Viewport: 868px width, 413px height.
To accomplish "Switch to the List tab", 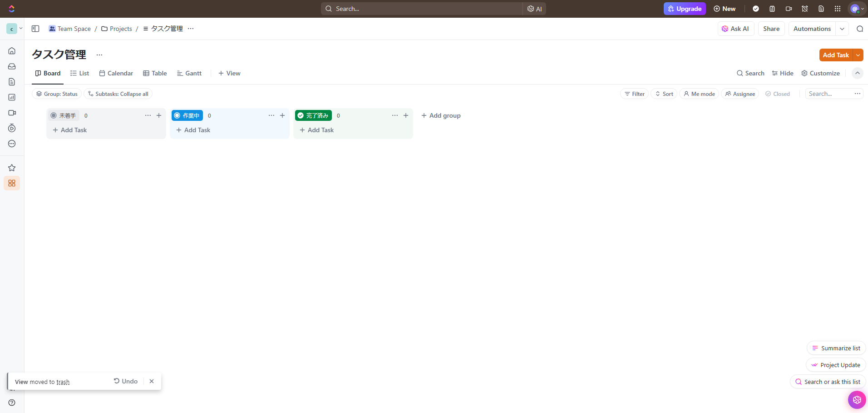I will click(80, 73).
